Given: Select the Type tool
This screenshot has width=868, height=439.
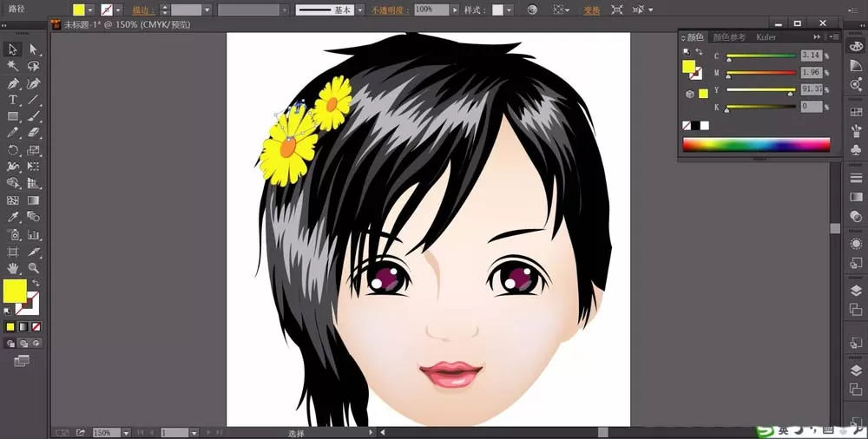Looking at the screenshot, I should [13, 100].
